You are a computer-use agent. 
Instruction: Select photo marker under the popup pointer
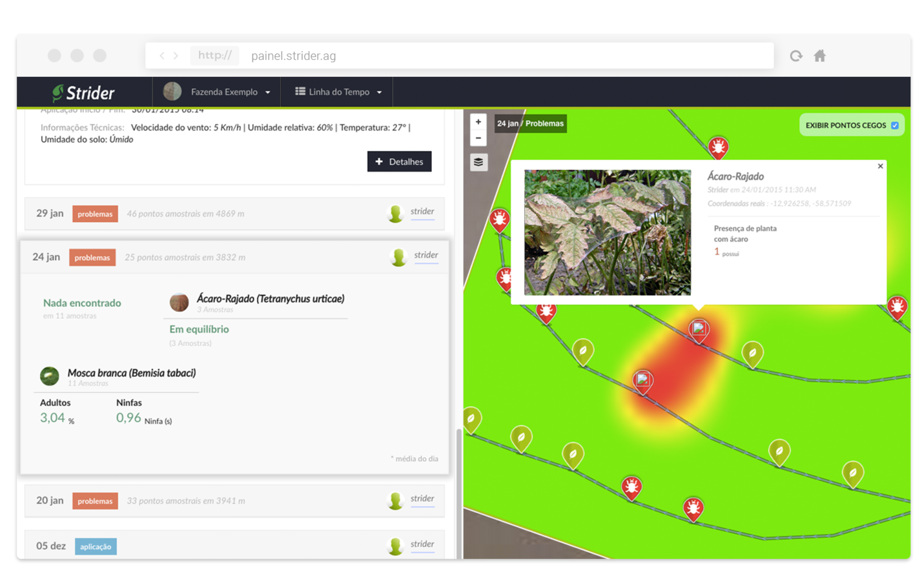click(699, 330)
